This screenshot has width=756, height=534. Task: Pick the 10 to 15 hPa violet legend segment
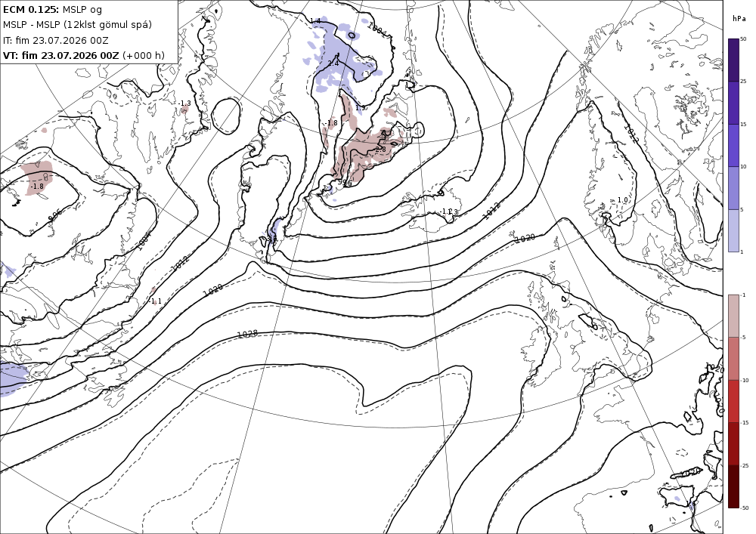(733, 146)
